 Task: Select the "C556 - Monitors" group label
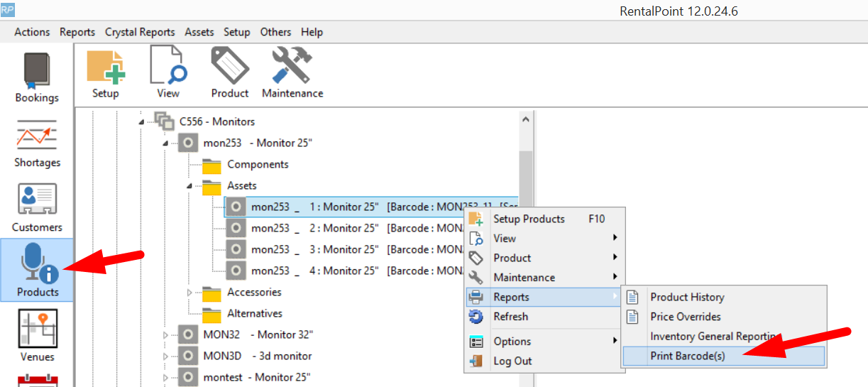point(216,121)
